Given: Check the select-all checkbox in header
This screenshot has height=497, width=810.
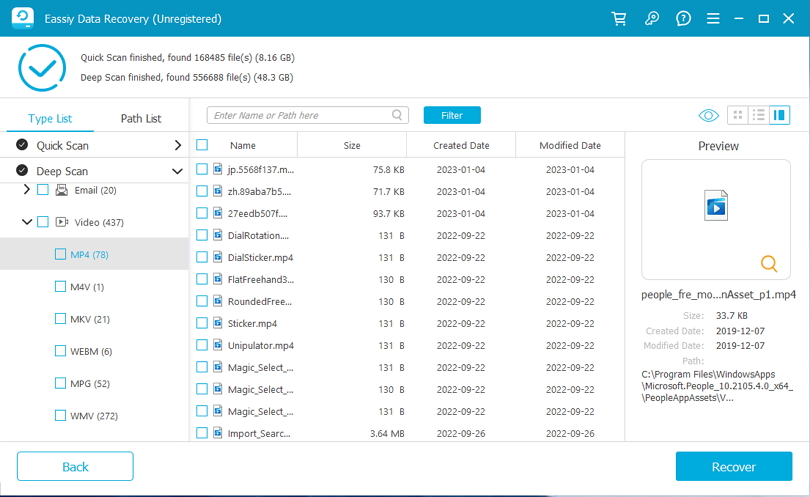Looking at the screenshot, I should pyautogui.click(x=202, y=145).
